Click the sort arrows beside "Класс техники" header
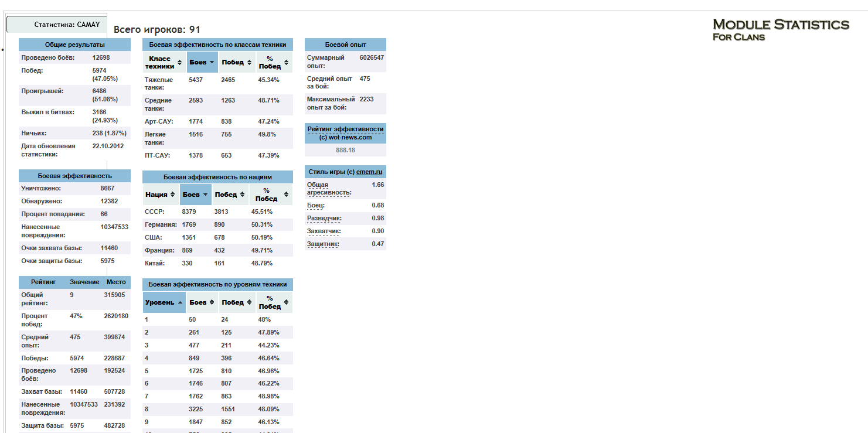Viewport: 868px width, 433px height. coord(179,63)
